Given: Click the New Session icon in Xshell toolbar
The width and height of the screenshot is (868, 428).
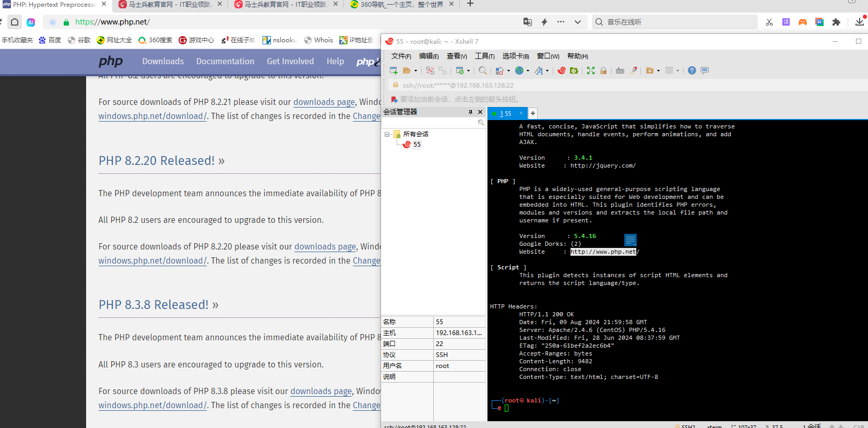Looking at the screenshot, I should coord(394,70).
